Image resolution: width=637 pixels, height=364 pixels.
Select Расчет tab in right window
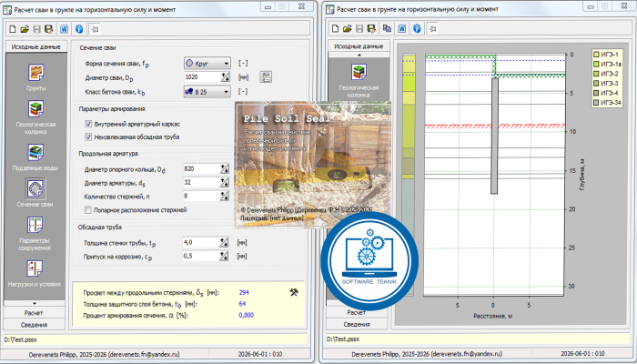[357, 312]
